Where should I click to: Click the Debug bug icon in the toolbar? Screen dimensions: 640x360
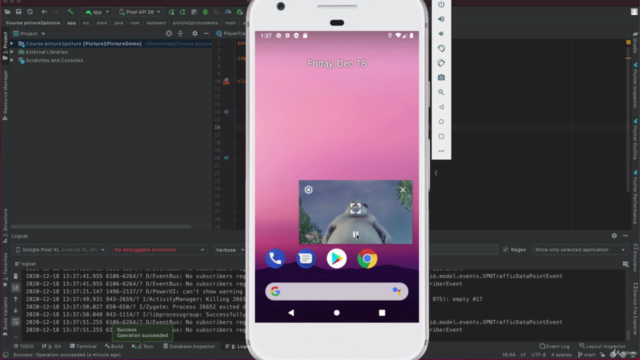[205, 12]
